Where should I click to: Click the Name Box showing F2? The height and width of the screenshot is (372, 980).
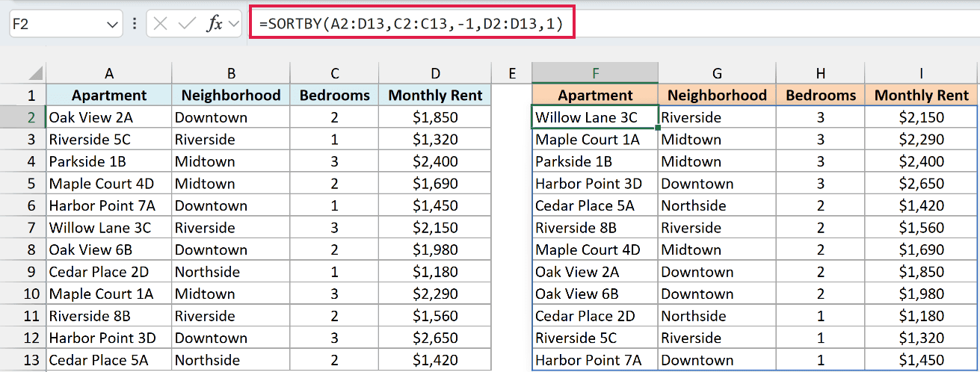point(65,24)
